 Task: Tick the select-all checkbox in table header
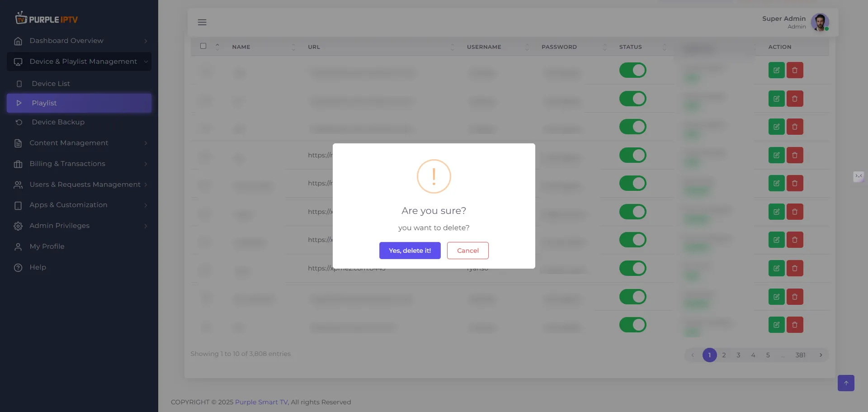coord(203,46)
